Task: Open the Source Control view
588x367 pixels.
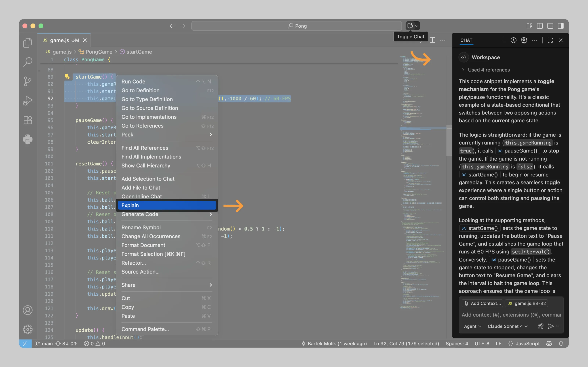Action: pyautogui.click(x=27, y=81)
